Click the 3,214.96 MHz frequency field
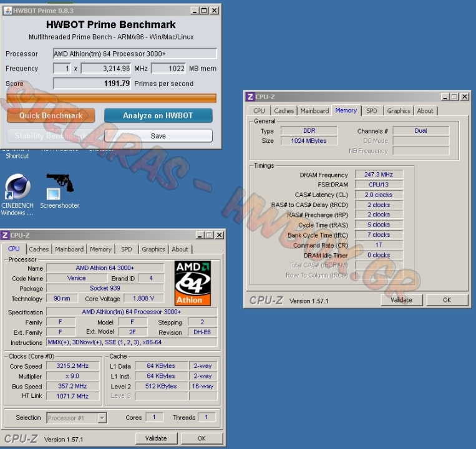 (106, 69)
